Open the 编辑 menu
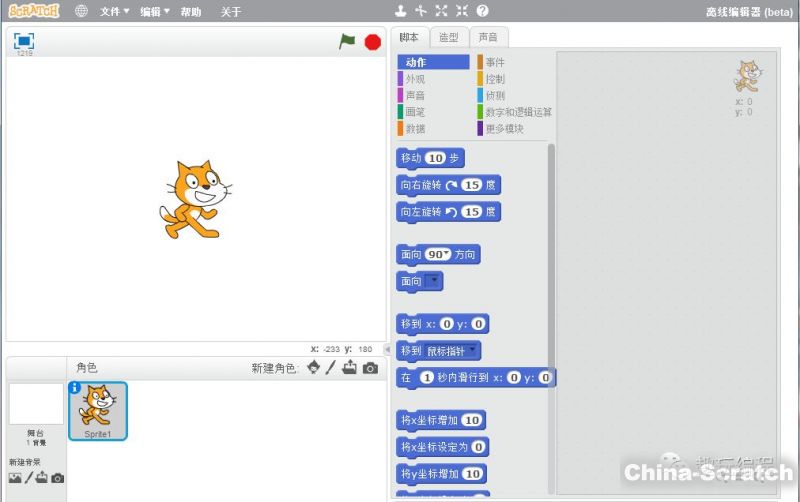 tap(154, 12)
